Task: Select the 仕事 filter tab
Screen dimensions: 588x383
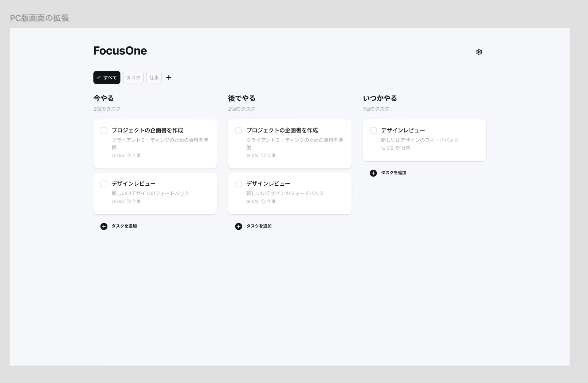Action: [x=154, y=78]
